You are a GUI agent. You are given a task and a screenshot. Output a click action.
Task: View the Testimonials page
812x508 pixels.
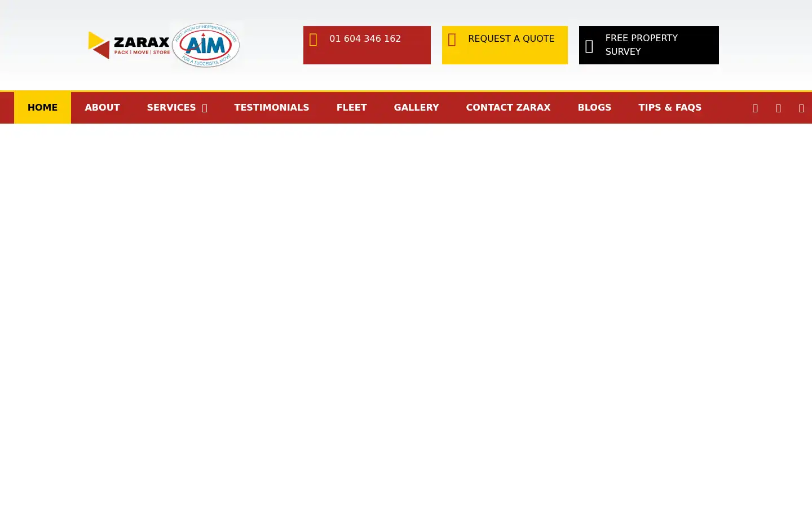[272, 107]
